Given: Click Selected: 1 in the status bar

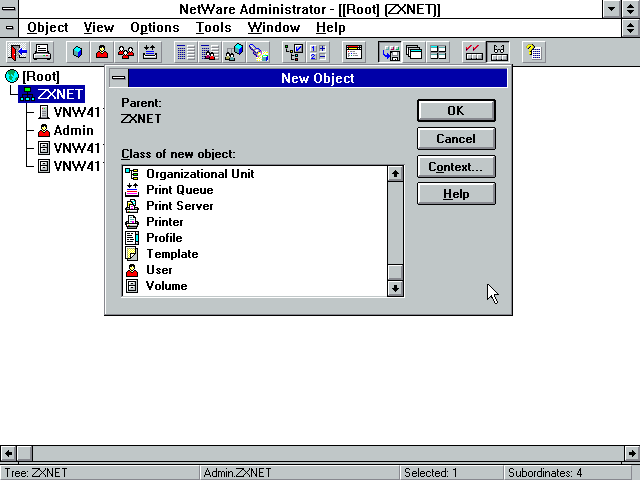Looking at the screenshot, I should [x=431, y=473].
